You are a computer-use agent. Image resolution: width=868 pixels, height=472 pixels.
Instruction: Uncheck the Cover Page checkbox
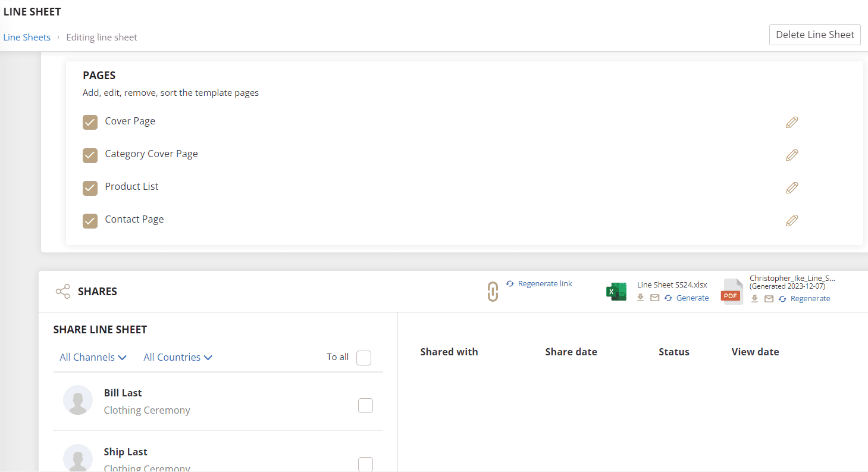[90, 122]
